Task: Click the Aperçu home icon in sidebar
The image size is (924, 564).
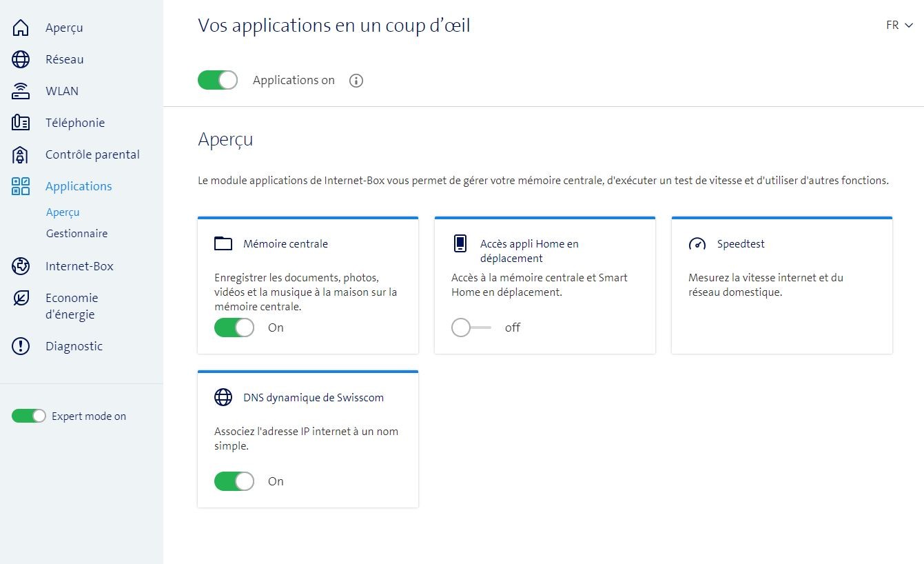Action: pos(21,28)
